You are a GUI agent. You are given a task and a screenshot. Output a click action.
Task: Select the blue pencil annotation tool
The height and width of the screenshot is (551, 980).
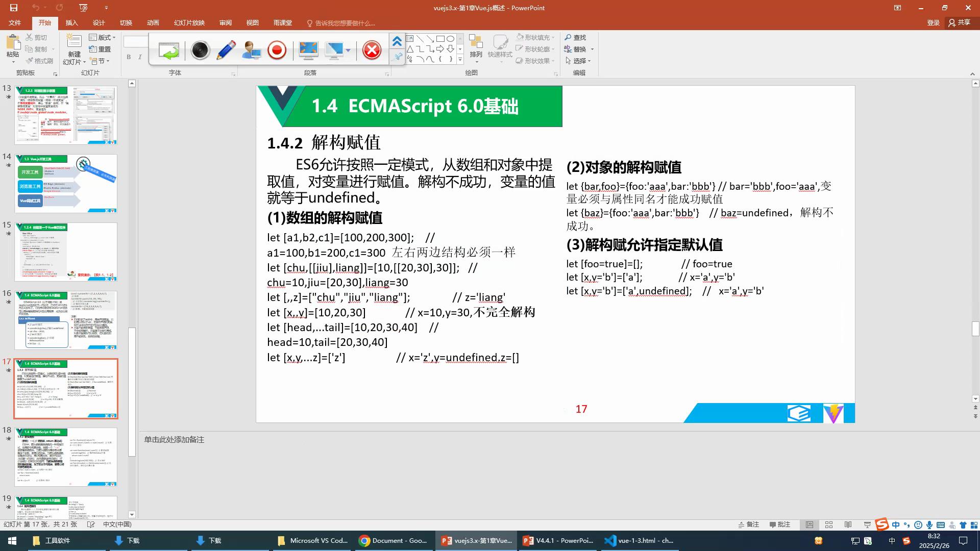pyautogui.click(x=226, y=50)
